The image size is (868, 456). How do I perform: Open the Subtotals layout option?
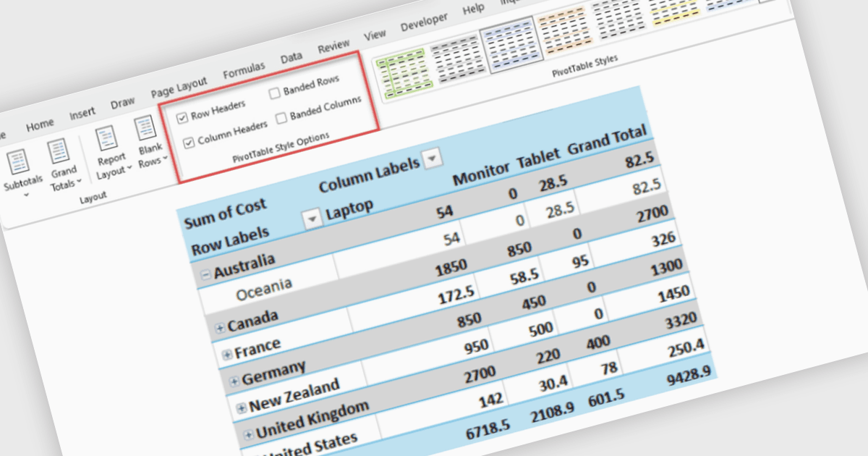click(22, 172)
